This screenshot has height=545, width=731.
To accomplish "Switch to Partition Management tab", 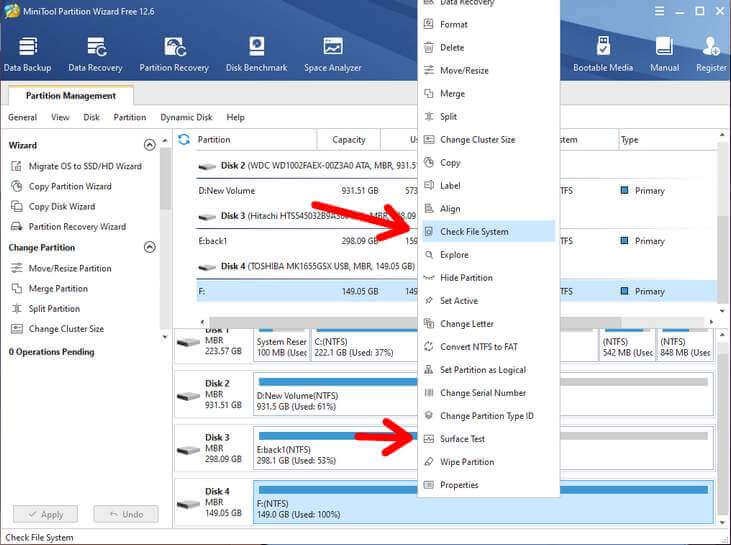I will (71, 96).
